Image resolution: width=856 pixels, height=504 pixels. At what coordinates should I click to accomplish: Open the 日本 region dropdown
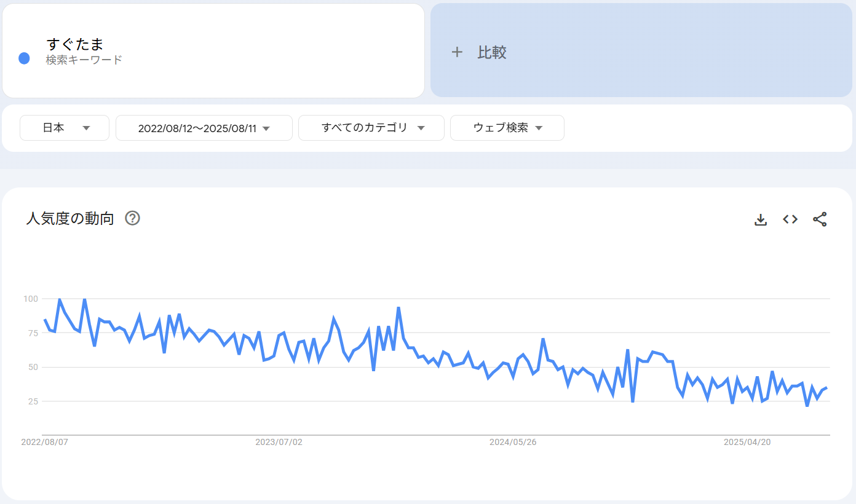point(65,128)
